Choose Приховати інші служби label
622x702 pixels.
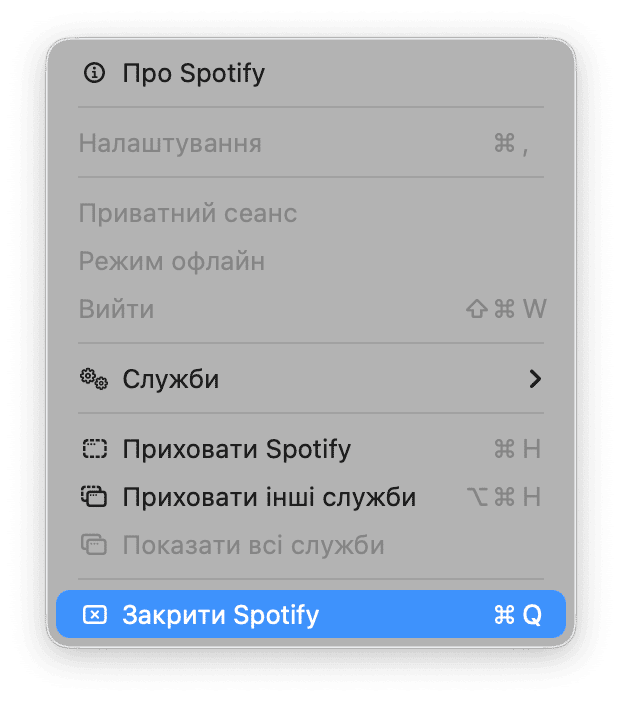269,497
